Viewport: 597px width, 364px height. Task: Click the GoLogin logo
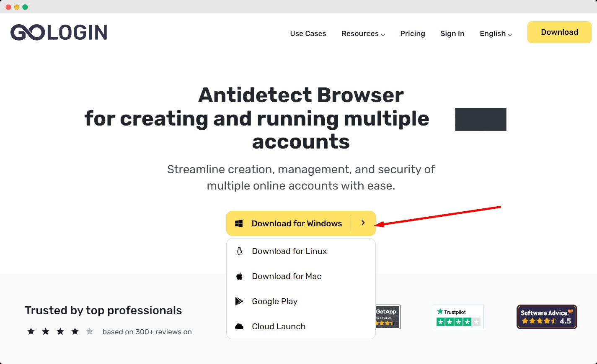pyautogui.click(x=59, y=32)
